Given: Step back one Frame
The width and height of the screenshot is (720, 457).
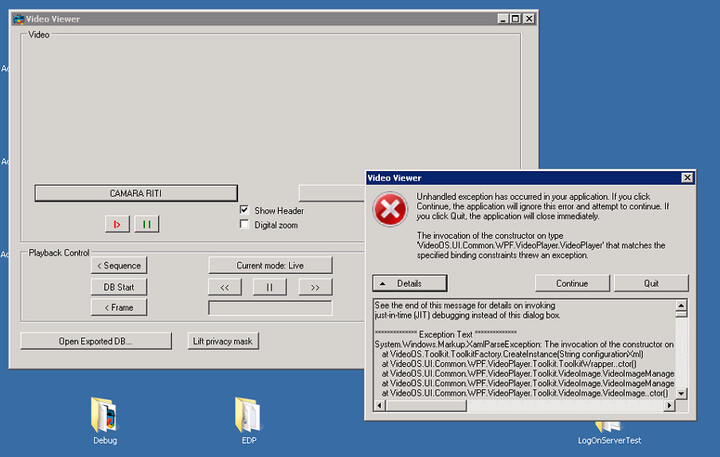Looking at the screenshot, I should (x=119, y=308).
